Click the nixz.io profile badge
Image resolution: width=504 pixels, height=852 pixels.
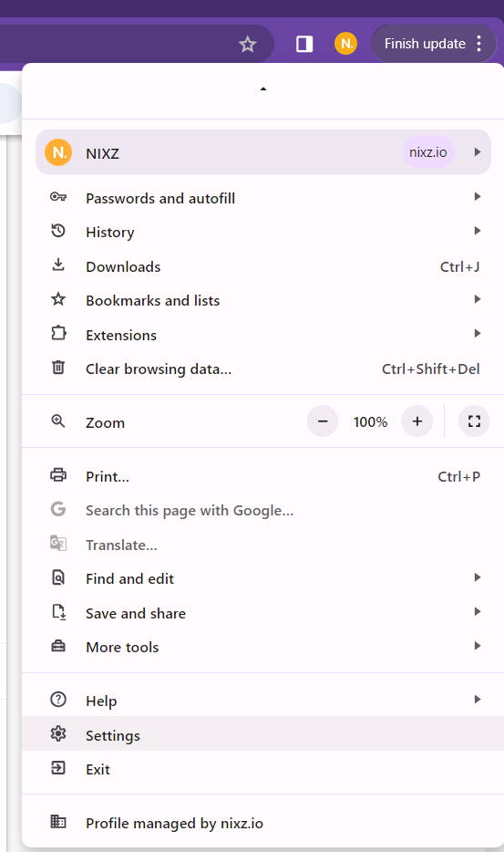428,152
